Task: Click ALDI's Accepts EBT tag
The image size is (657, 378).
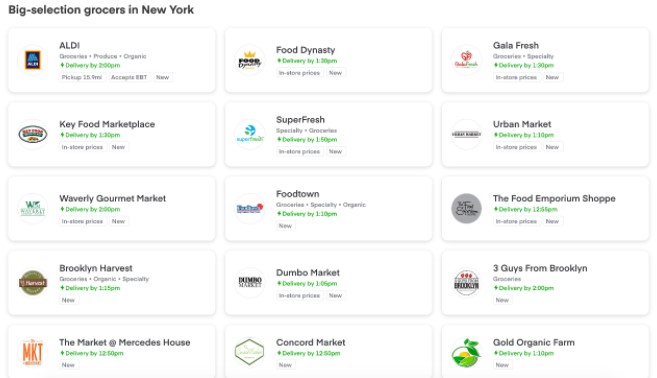Action: coord(129,77)
